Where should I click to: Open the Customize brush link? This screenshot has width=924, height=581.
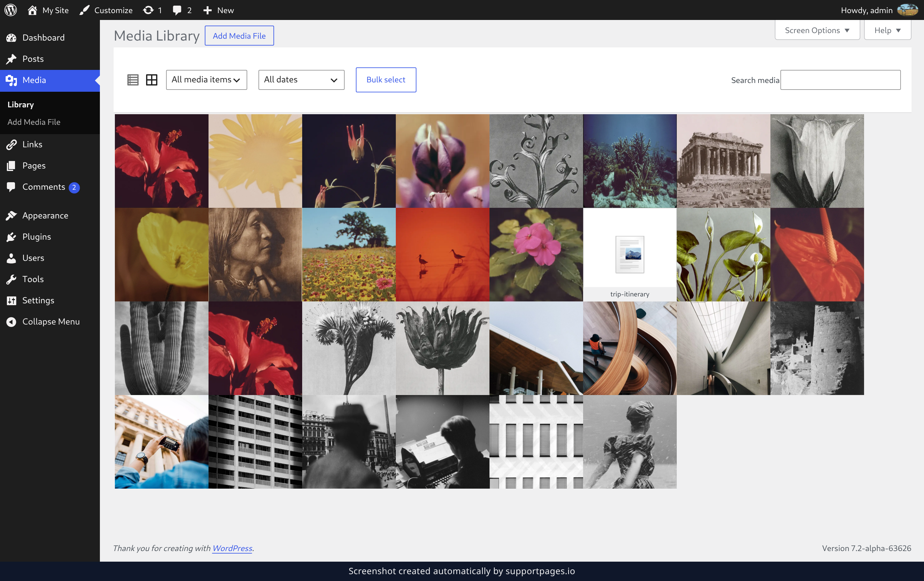pyautogui.click(x=106, y=10)
